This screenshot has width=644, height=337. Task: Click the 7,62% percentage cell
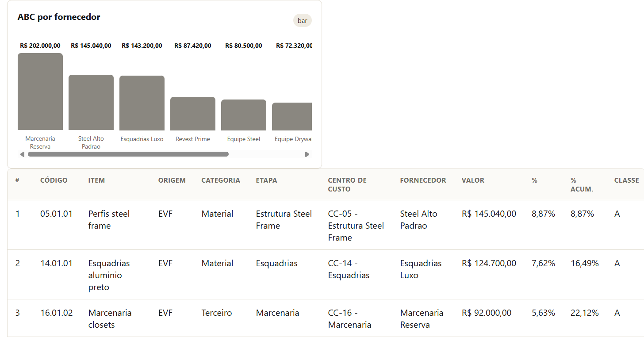543,264
